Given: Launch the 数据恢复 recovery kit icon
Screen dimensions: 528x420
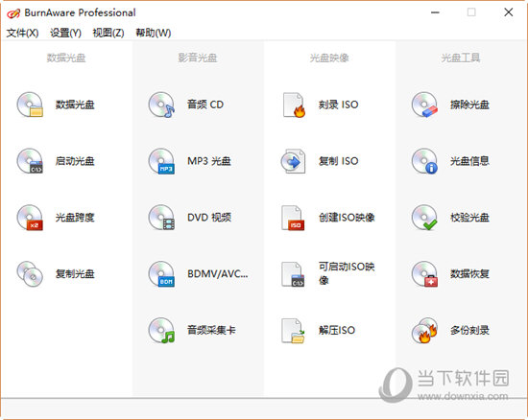Looking at the screenshot, I should 424,274.
